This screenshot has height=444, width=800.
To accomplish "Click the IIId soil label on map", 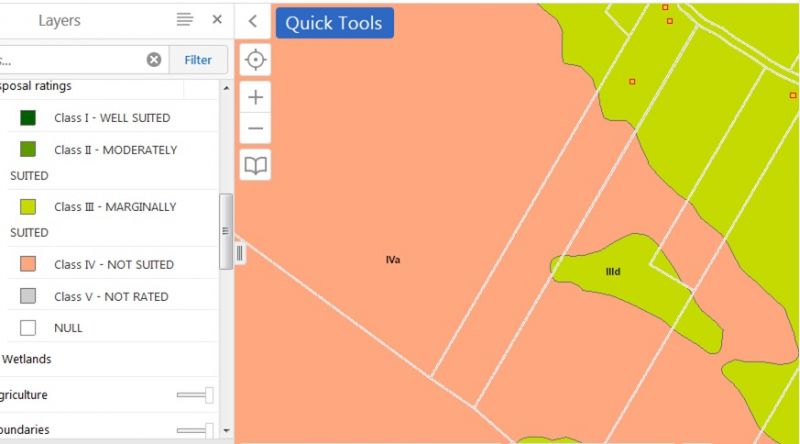I will (613, 272).
